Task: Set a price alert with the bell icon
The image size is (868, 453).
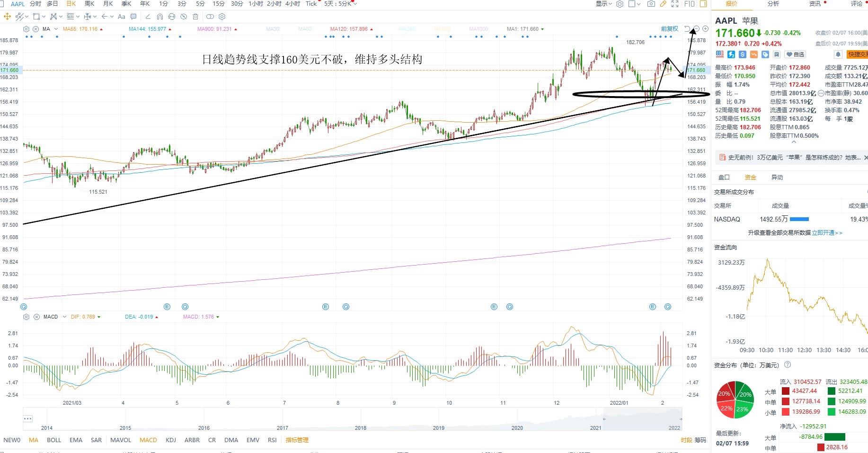Action: click(x=838, y=54)
